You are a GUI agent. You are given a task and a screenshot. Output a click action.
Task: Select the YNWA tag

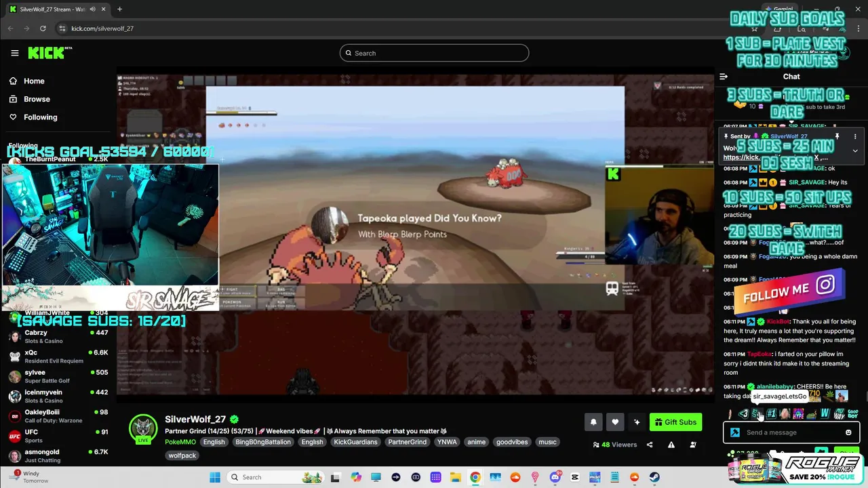point(447,442)
